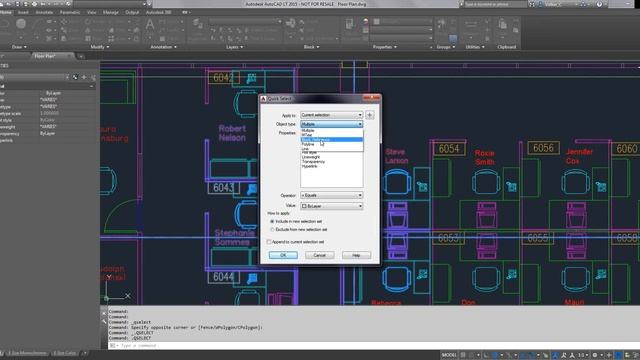Expand the Utilities panel
The image size is (640, 360).
(x=475, y=47)
